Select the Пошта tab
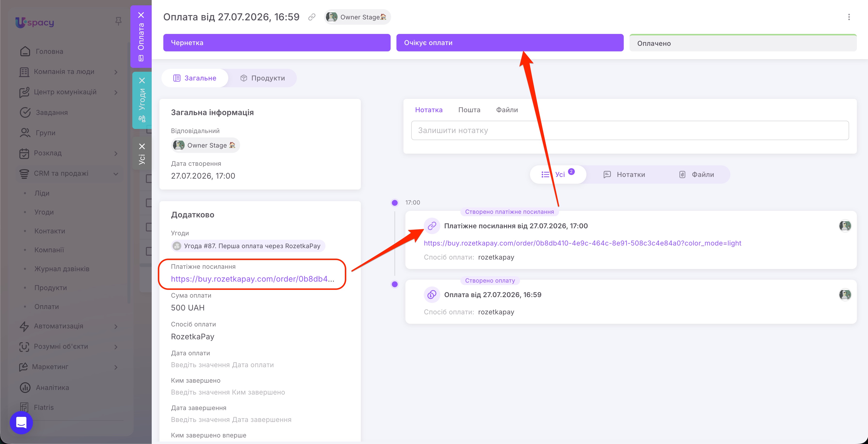This screenshot has width=868, height=444. coord(469,110)
